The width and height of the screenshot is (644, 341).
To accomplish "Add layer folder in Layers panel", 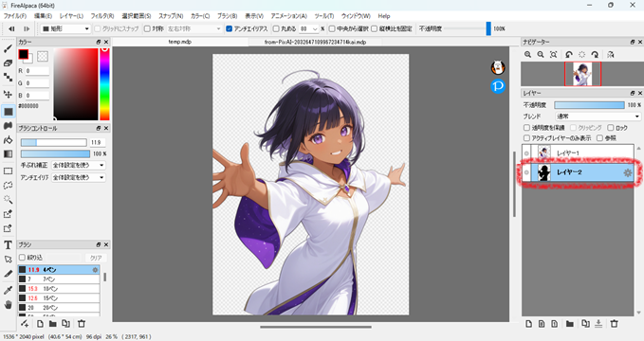I will (x=569, y=324).
